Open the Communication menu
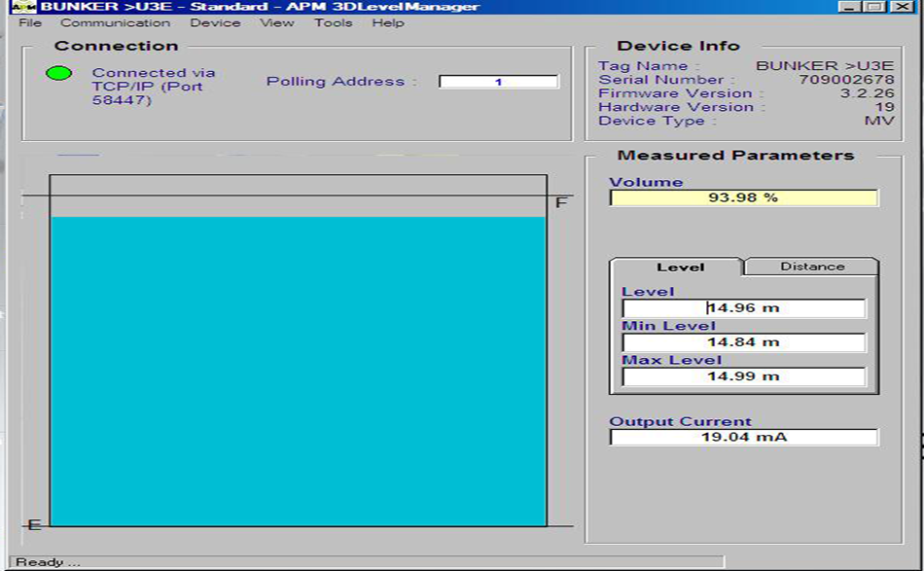Viewport: 924px width, 571px height. pos(115,23)
